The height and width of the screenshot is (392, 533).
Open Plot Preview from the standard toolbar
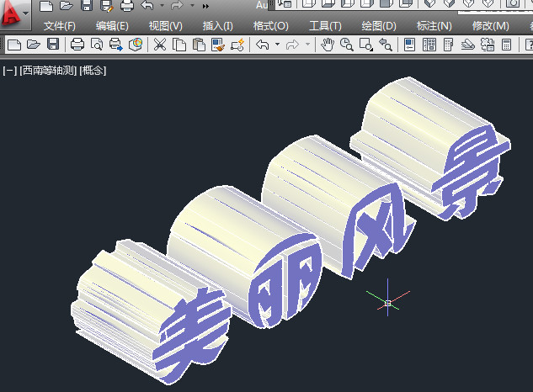pos(97,44)
